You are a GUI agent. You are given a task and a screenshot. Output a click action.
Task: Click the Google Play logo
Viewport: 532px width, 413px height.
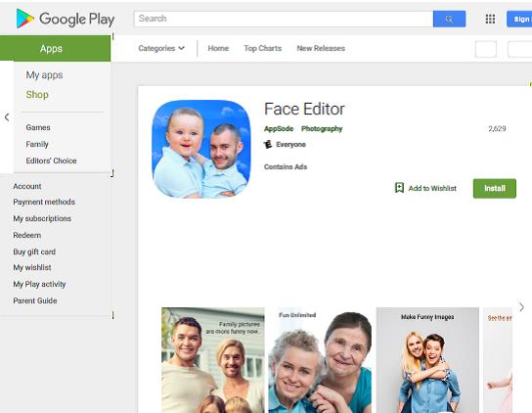(x=66, y=19)
